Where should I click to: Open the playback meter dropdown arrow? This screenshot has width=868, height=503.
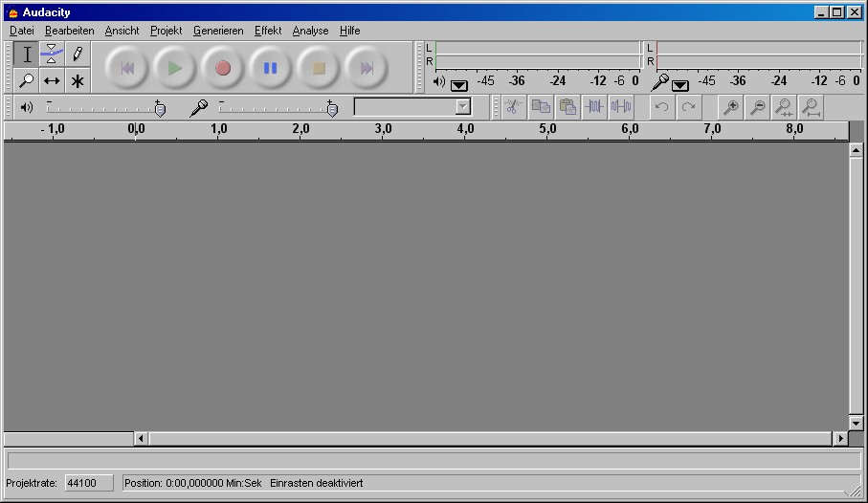coord(459,85)
